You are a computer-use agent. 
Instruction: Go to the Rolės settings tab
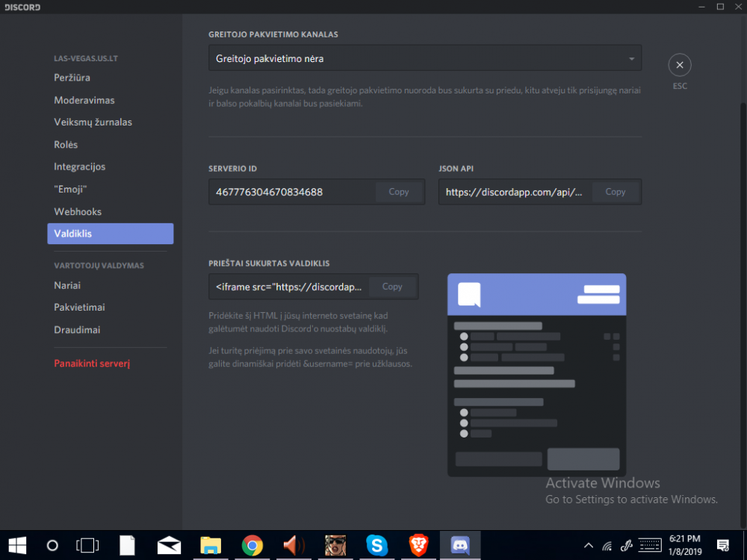66,145
